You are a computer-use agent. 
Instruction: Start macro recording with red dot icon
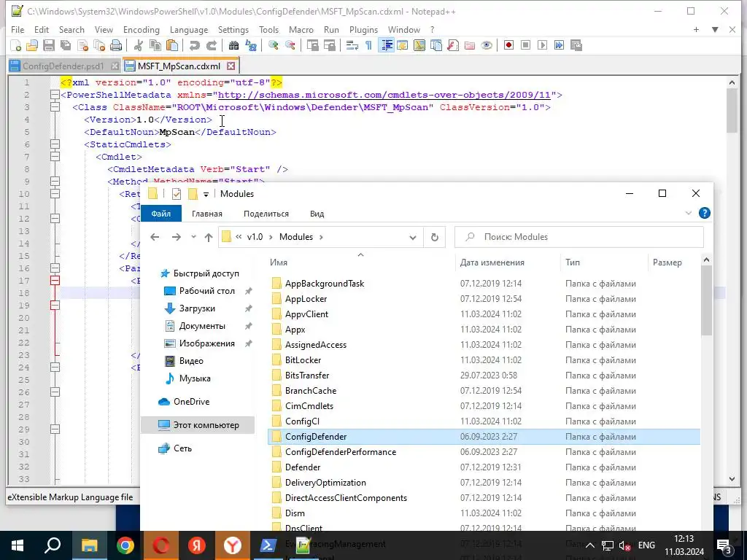click(508, 45)
